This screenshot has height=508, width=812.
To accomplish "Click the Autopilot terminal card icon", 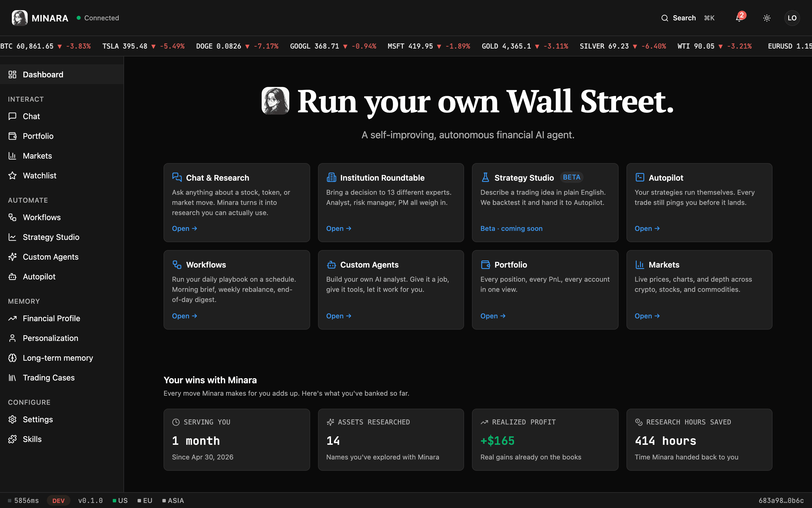I will coord(639,178).
